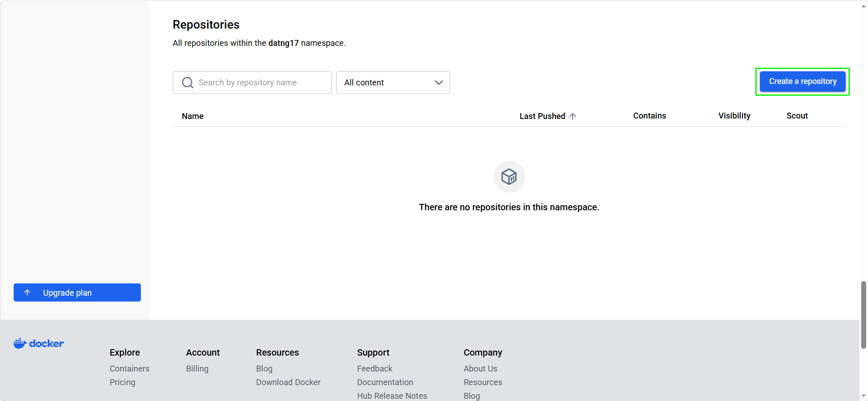Click the Visibility column header

click(734, 116)
